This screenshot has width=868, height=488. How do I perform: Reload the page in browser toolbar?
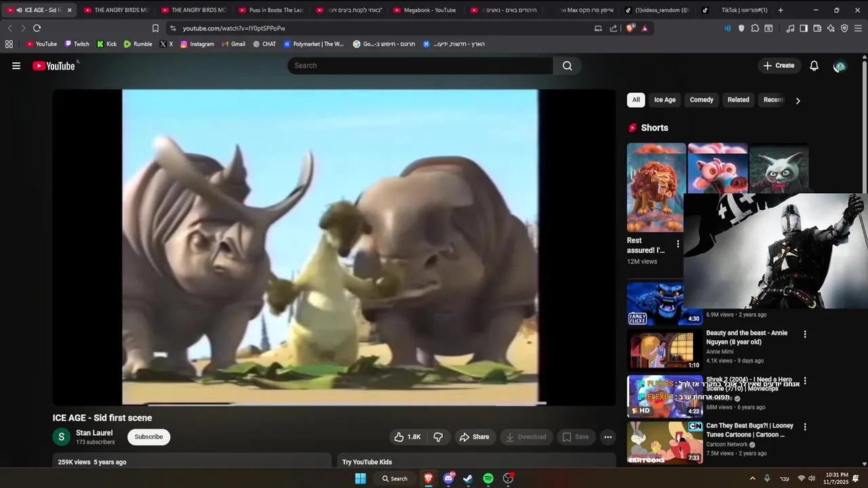click(37, 28)
